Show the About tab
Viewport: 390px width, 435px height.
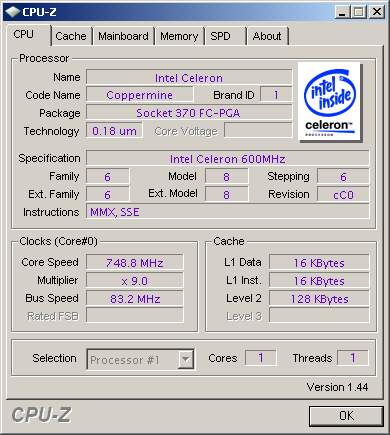coord(267,36)
